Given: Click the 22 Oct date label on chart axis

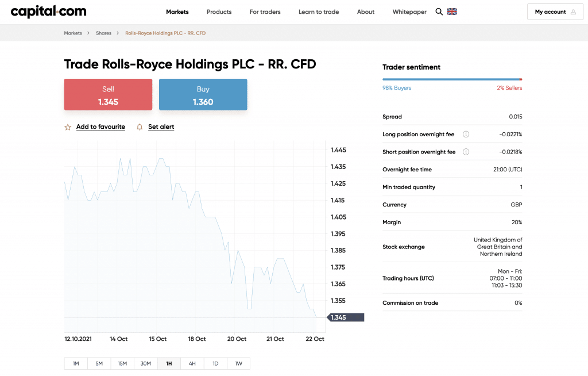Looking at the screenshot, I should (x=315, y=339).
